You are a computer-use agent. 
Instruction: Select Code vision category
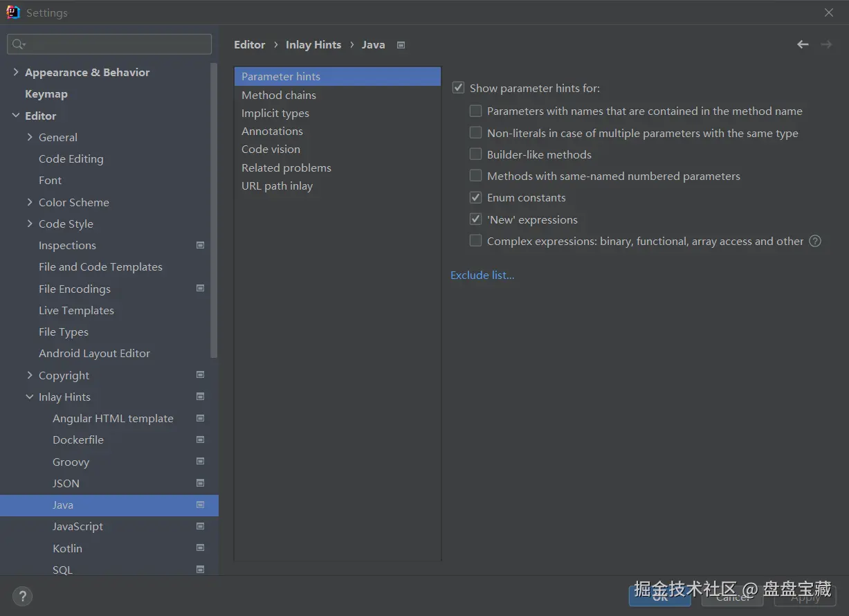pos(338,149)
